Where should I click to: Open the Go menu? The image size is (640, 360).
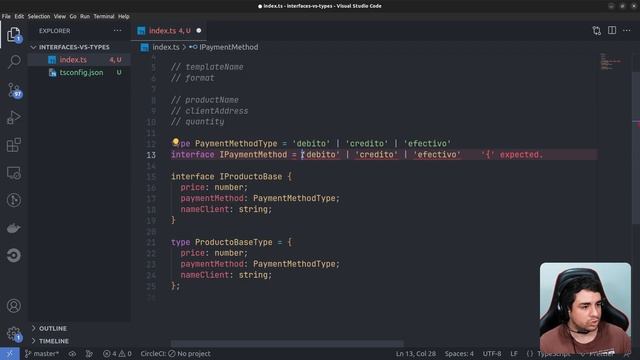coord(73,16)
